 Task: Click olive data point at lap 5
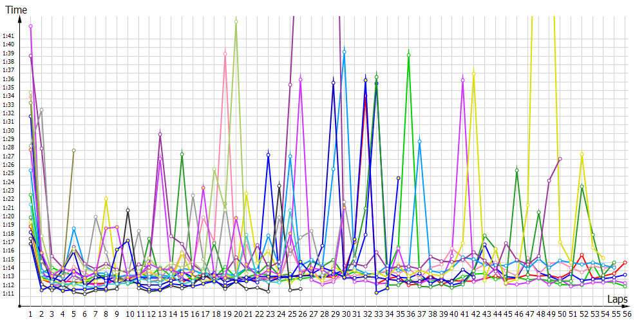tap(73, 151)
